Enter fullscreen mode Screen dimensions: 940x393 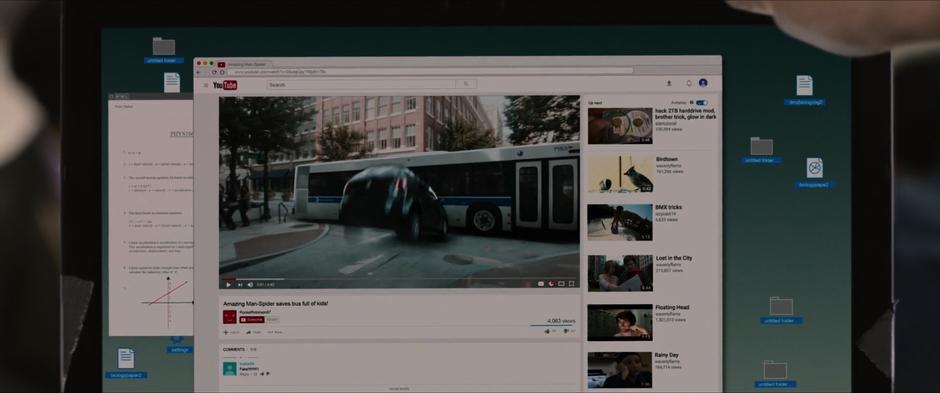click(571, 284)
